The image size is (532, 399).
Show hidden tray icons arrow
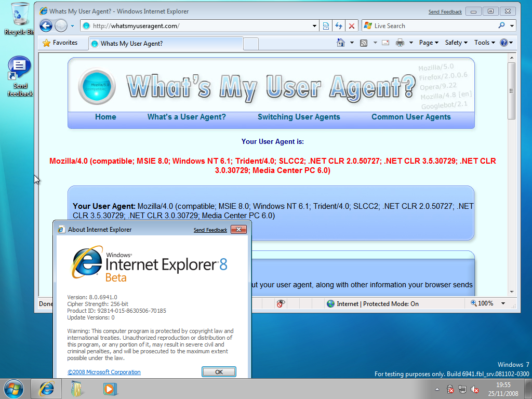437,389
